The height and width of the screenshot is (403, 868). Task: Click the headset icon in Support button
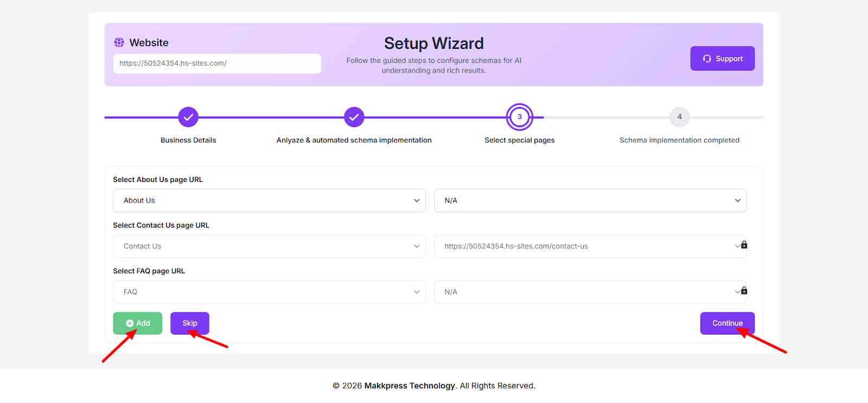coord(707,59)
